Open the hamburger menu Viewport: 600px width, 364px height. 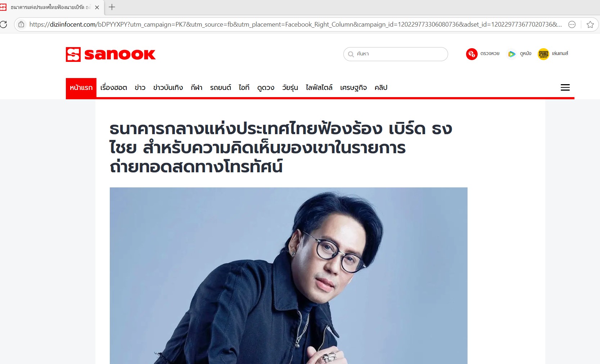point(565,87)
